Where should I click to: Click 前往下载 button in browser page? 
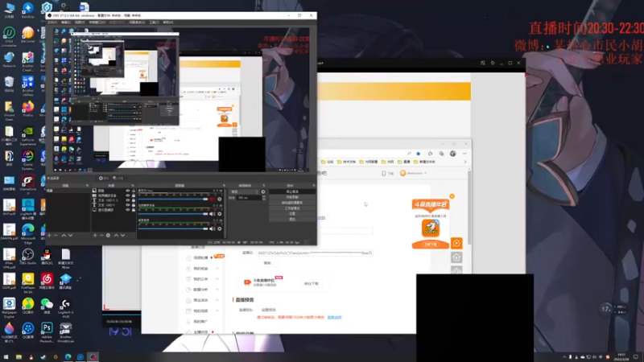311,284
